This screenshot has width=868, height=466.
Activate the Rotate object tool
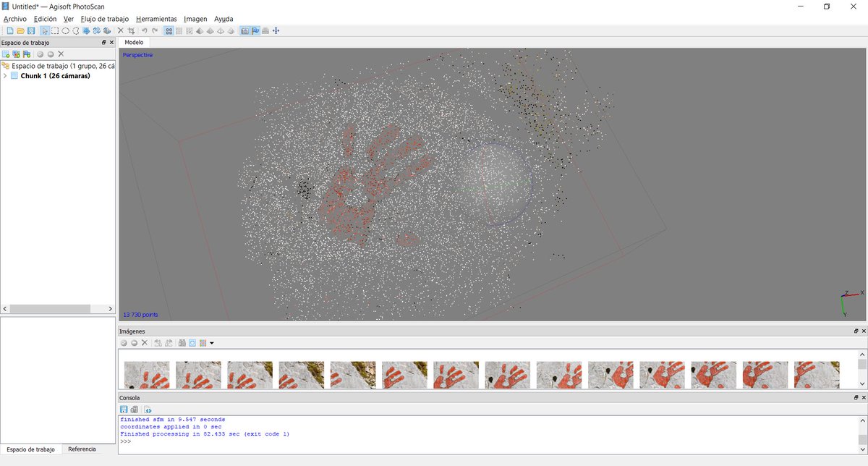[x=107, y=31]
